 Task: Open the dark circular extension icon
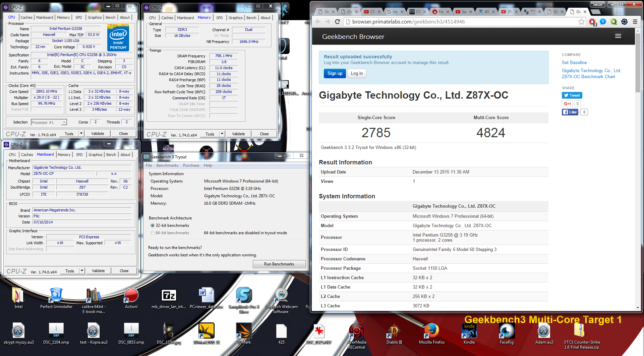tap(624, 22)
